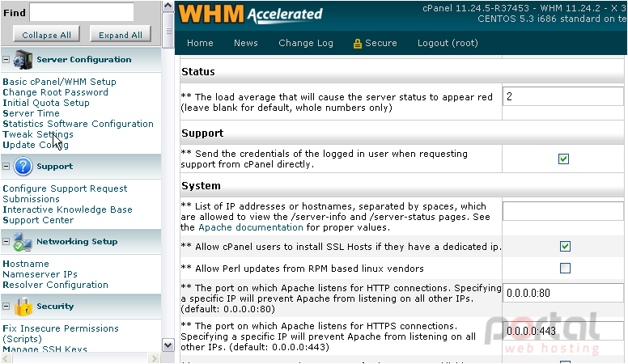
Task: Open the Change Log menu item
Action: (306, 43)
